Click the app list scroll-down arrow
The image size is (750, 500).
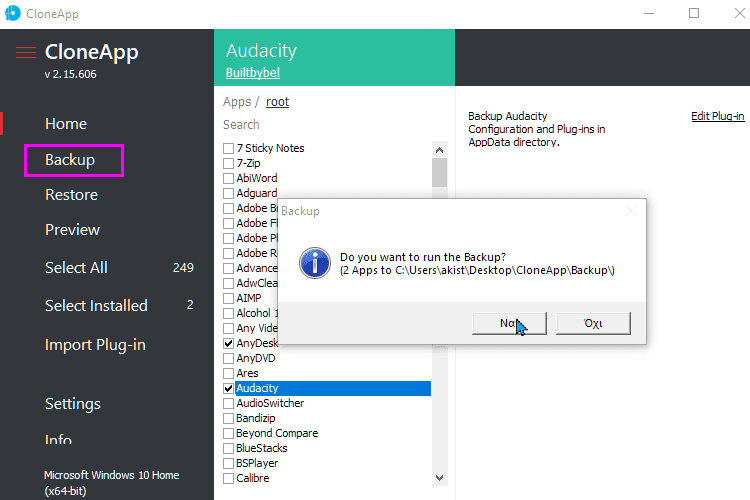[x=440, y=478]
